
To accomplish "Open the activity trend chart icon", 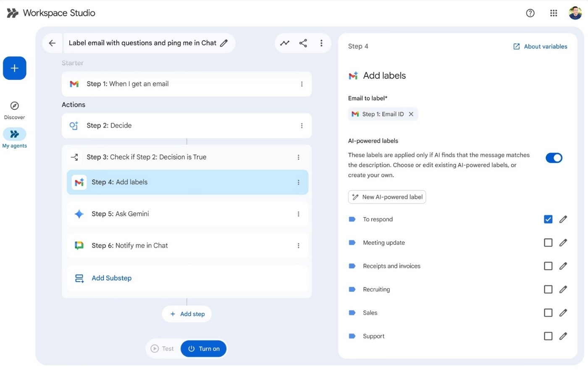I will (x=285, y=43).
